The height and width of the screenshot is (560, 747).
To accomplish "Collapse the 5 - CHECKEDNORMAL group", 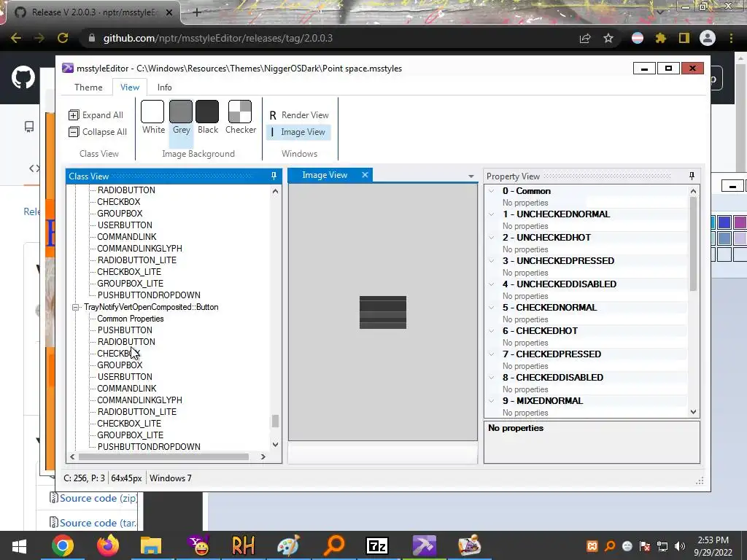I will [x=492, y=308].
